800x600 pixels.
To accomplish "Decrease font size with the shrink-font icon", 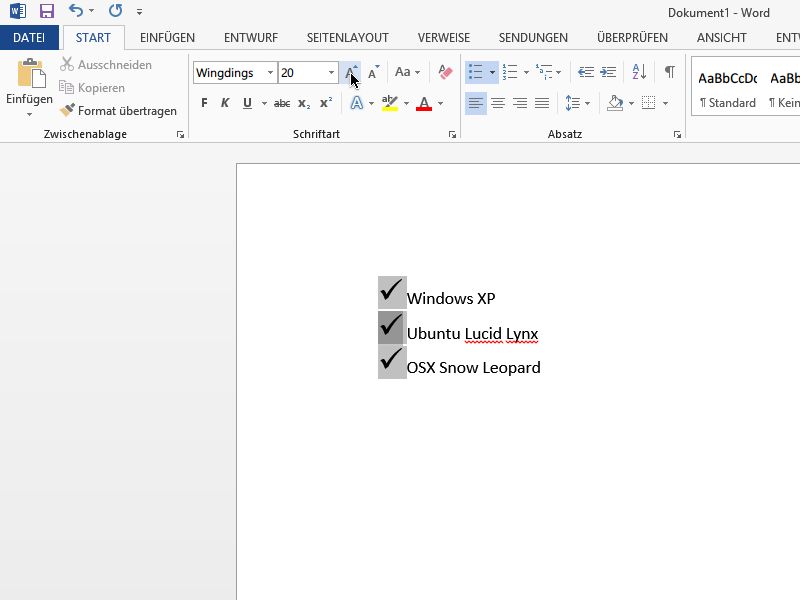I will point(373,73).
